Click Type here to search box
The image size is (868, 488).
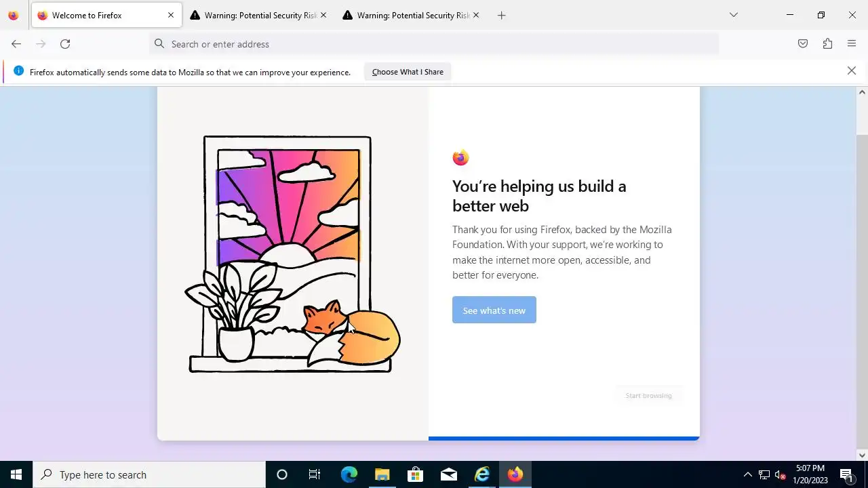point(149,474)
